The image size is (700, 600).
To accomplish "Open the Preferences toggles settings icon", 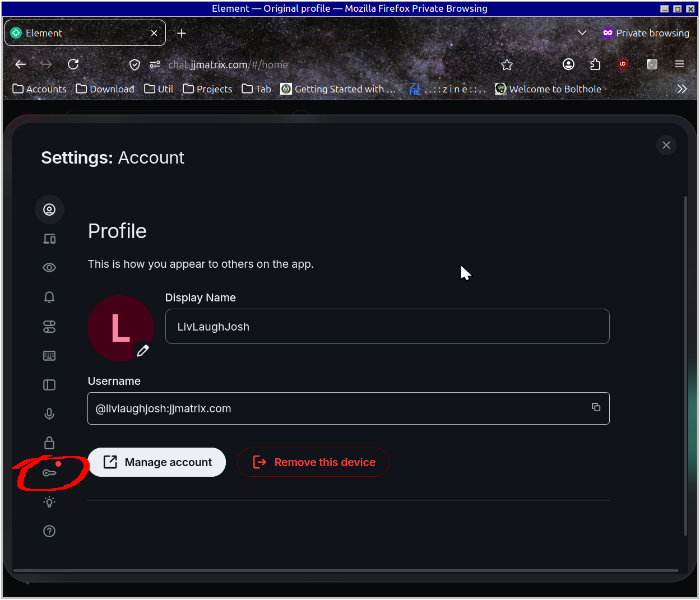I will point(49,327).
